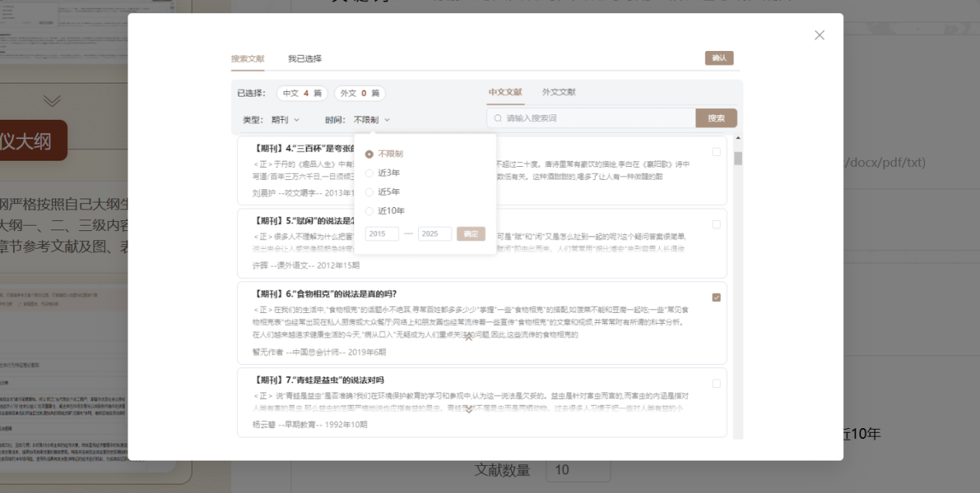Click the magnifier icon in the search box

pyautogui.click(x=497, y=118)
